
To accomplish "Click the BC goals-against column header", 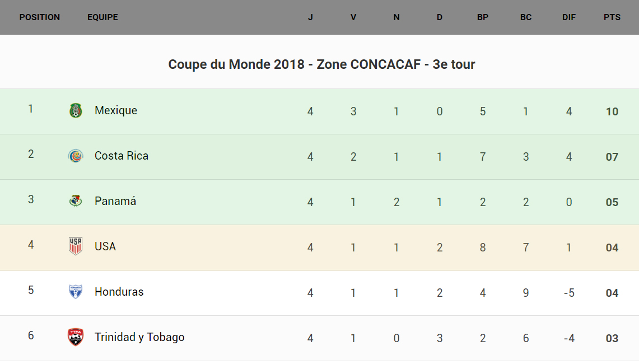I will [526, 17].
